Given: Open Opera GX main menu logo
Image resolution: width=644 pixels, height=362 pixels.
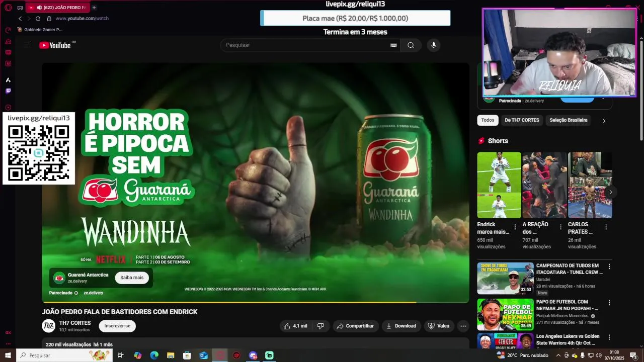Looking at the screenshot, I should click(x=8, y=8).
